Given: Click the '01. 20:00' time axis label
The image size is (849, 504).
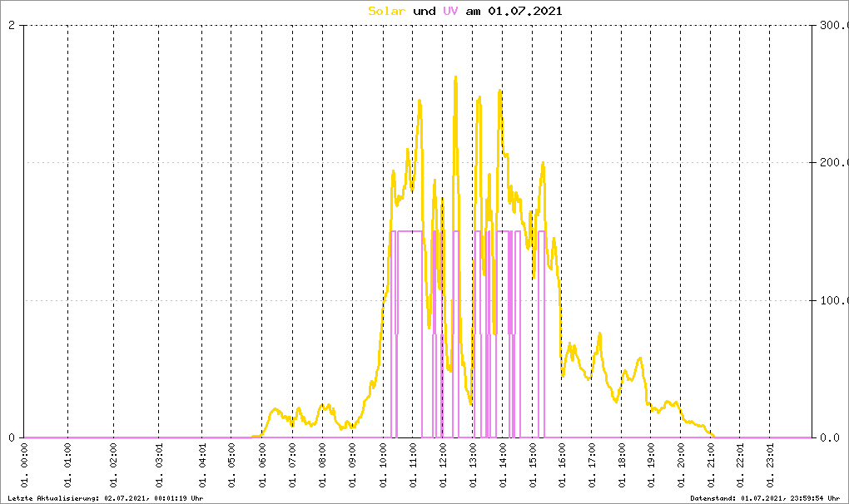Looking at the screenshot, I should point(681,466).
